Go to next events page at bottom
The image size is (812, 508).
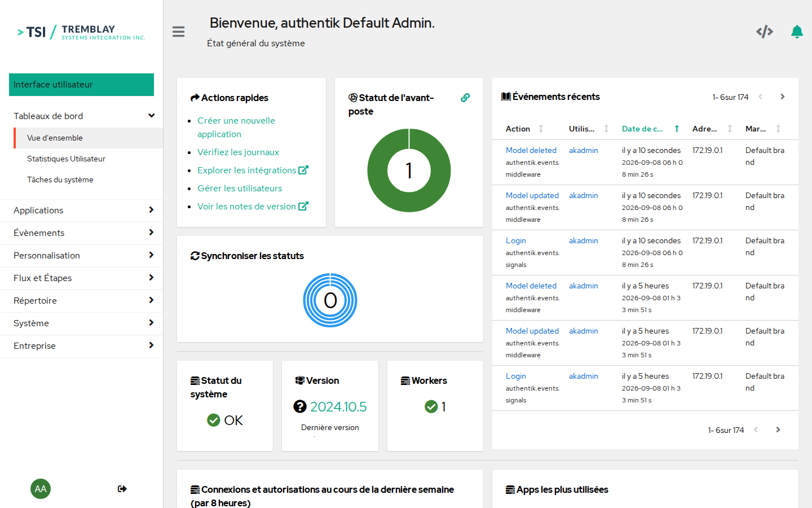click(778, 430)
